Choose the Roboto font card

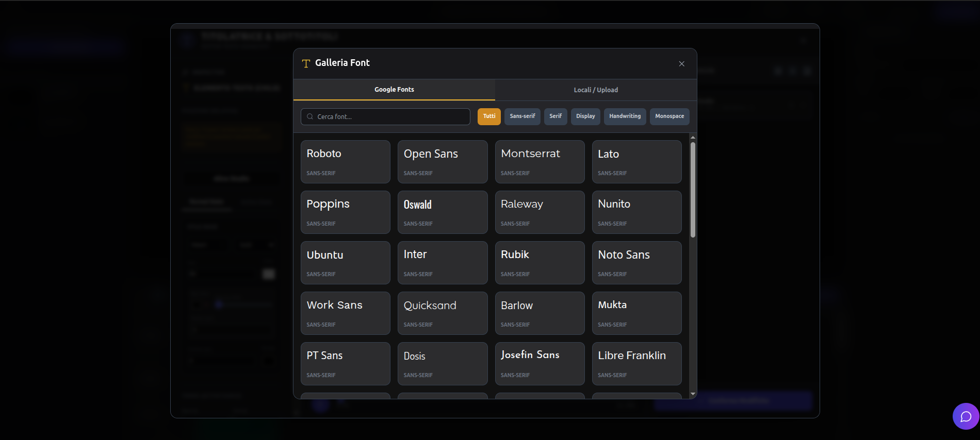pos(345,162)
